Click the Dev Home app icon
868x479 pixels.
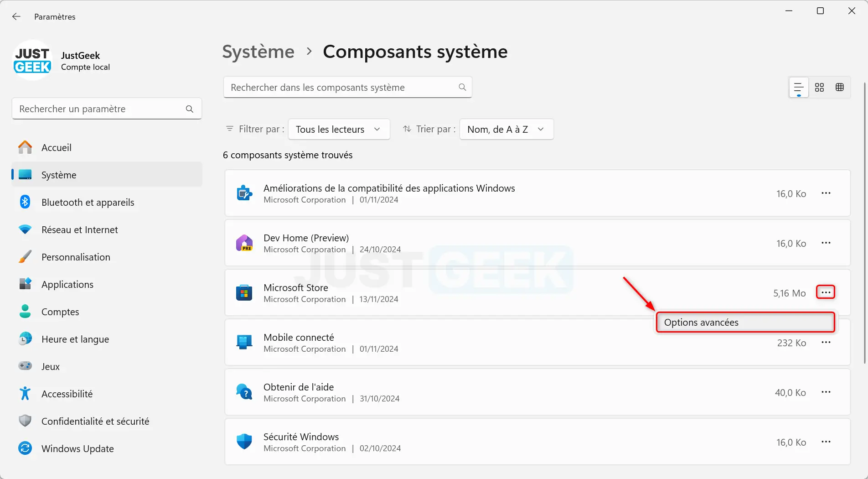pyautogui.click(x=244, y=243)
